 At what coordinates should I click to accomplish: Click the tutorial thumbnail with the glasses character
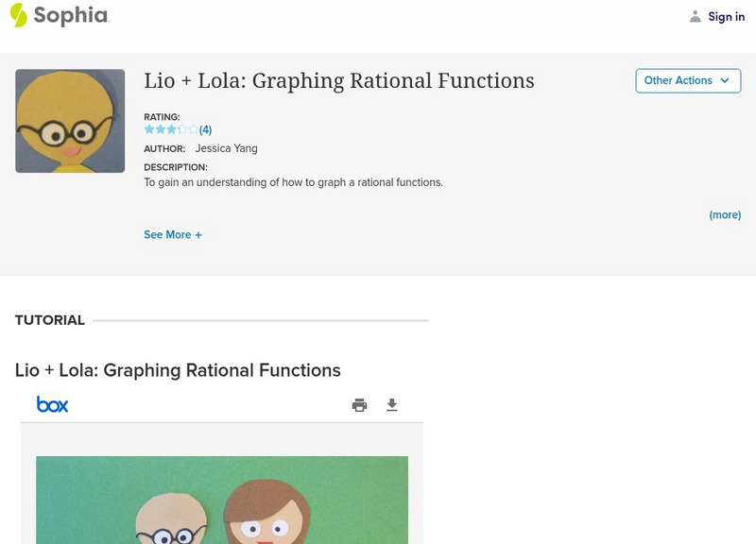(x=70, y=121)
